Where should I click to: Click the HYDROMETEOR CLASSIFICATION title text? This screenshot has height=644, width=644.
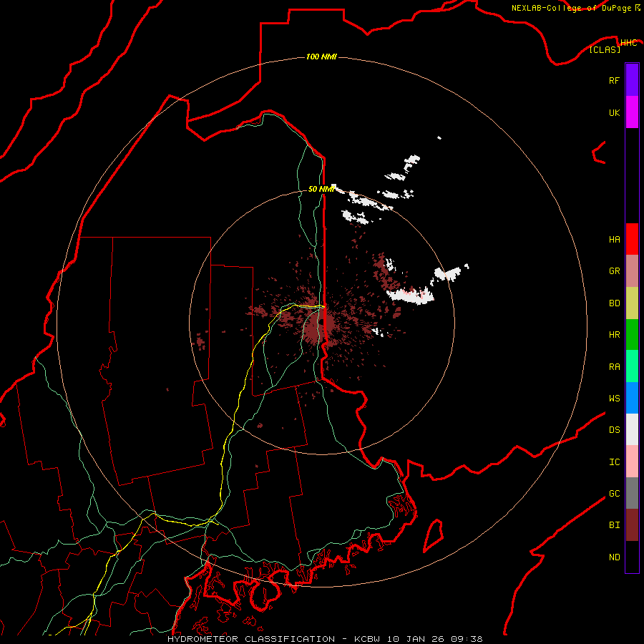(251, 639)
